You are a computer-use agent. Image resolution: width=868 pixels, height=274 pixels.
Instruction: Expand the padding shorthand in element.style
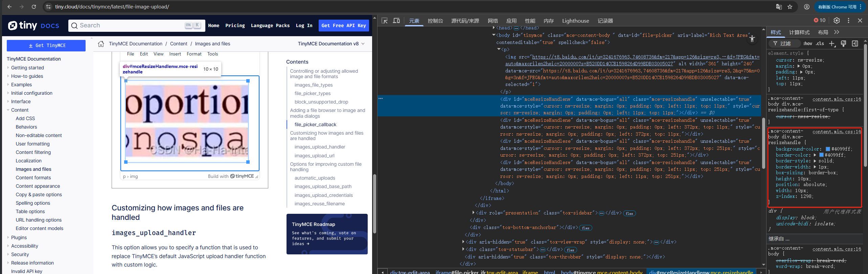point(801,72)
